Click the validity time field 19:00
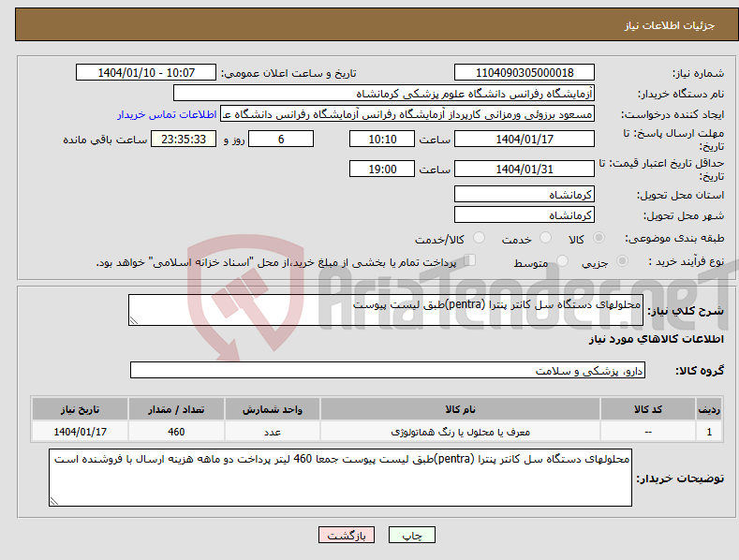Screen dimensions: 739x560 tap(382, 169)
